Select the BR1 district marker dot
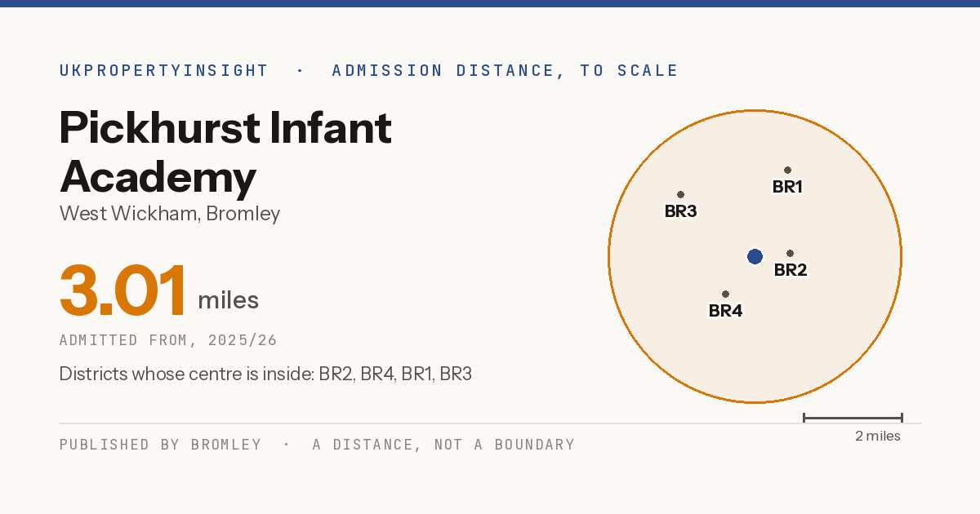This screenshot has height=514, width=980. (787, 171)
